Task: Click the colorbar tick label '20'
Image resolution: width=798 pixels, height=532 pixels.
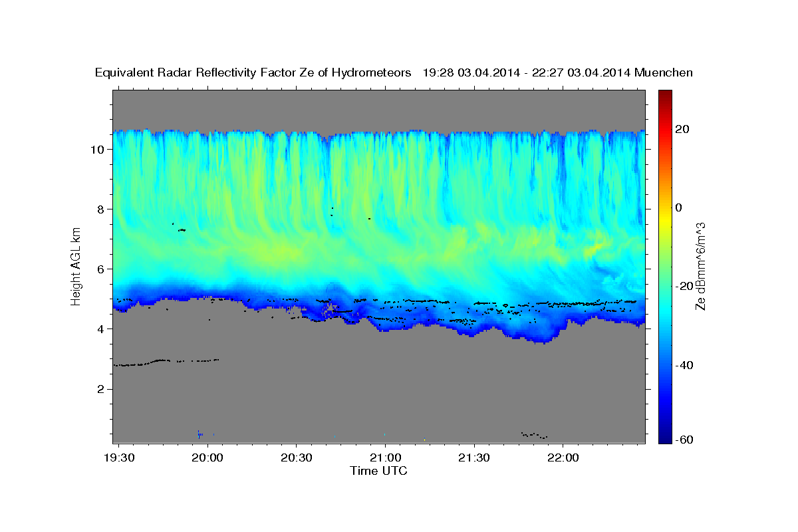Action: coord(684,128)
